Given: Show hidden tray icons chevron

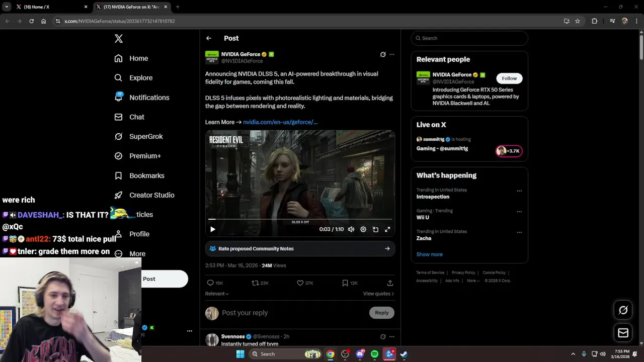Looking at the screenshot, I should pos(573,354).
